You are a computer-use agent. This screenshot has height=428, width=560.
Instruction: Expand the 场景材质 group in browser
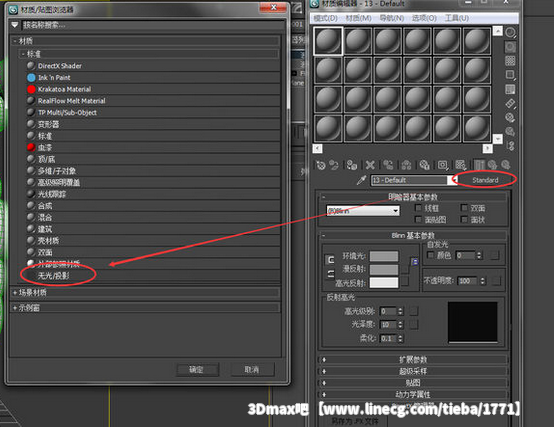(x=145, y=293)
